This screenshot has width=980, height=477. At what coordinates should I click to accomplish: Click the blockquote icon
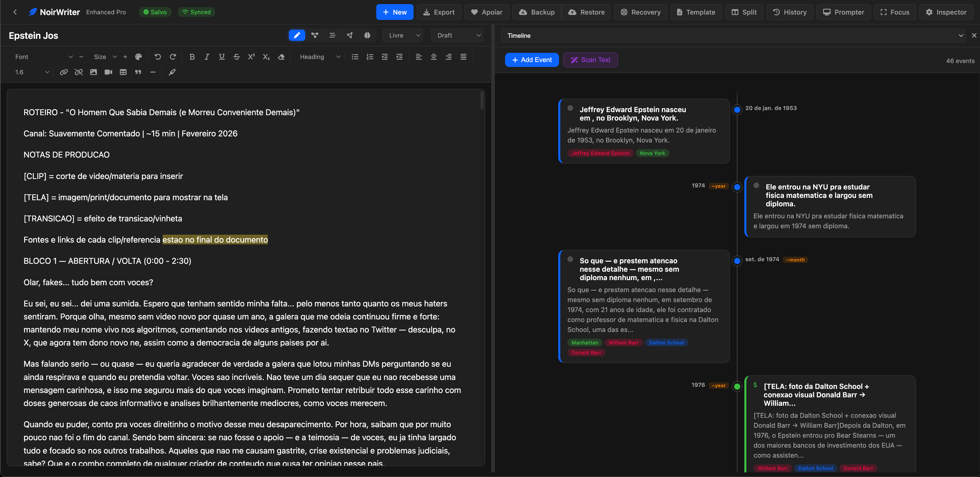(x=138, y=72)
